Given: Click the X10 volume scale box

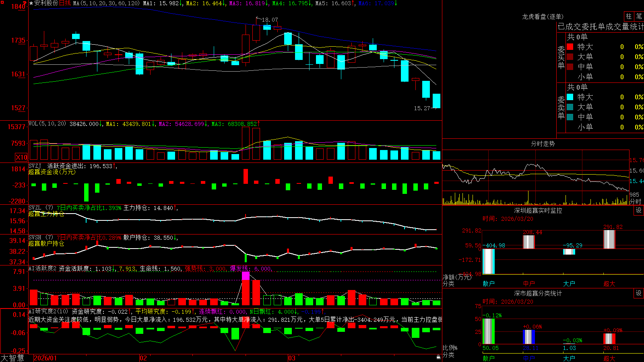Looking at the screenshot, I should click(x=21, y=157).
